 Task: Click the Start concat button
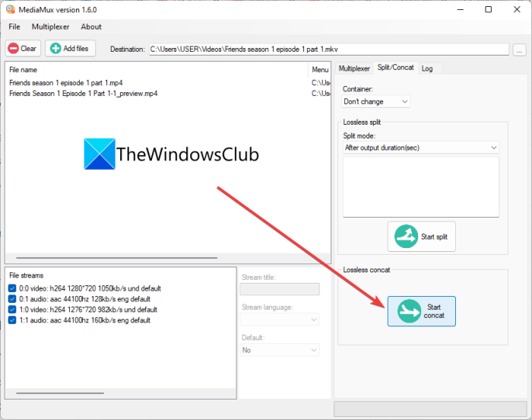tap(421, 311)
